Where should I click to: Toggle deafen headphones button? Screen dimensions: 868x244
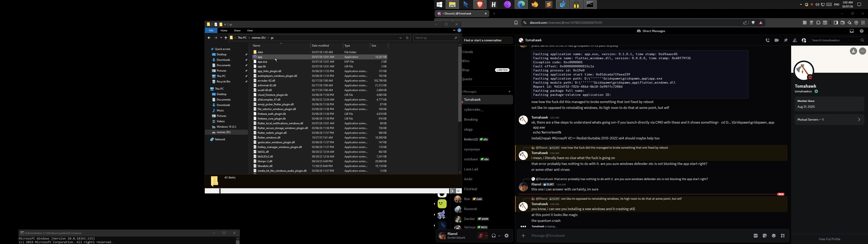point(494,236)
